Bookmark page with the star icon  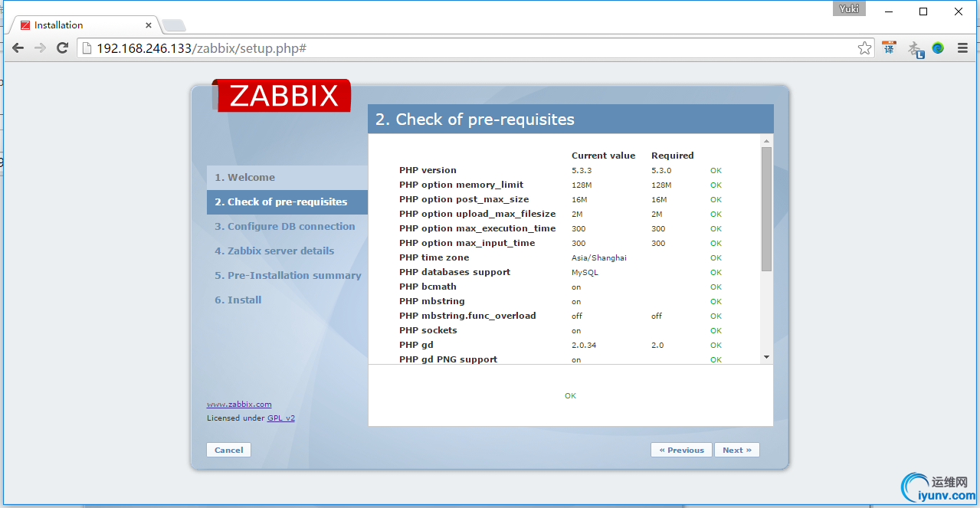[864, 48]
